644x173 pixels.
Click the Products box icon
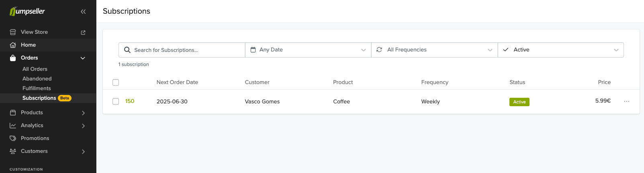(x=13, y=113)
